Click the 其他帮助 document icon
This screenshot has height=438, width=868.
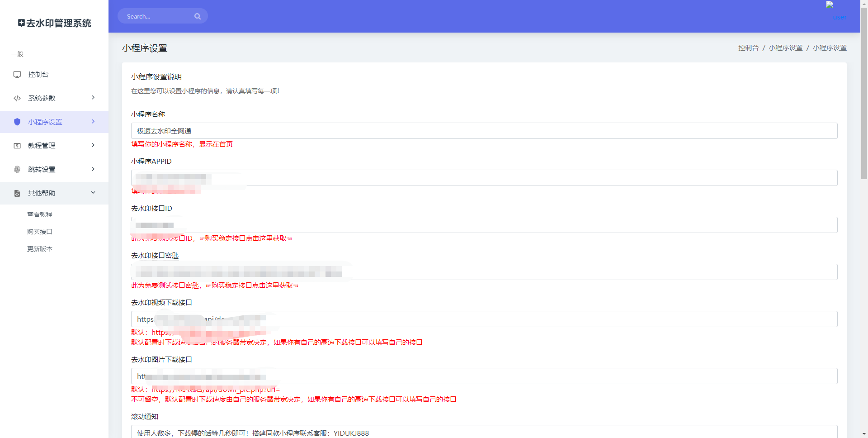tap(17, 193)
